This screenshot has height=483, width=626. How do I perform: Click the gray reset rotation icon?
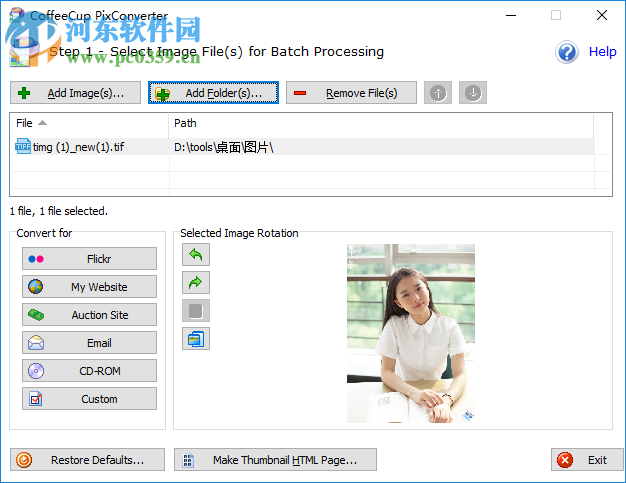pos(196,311)
